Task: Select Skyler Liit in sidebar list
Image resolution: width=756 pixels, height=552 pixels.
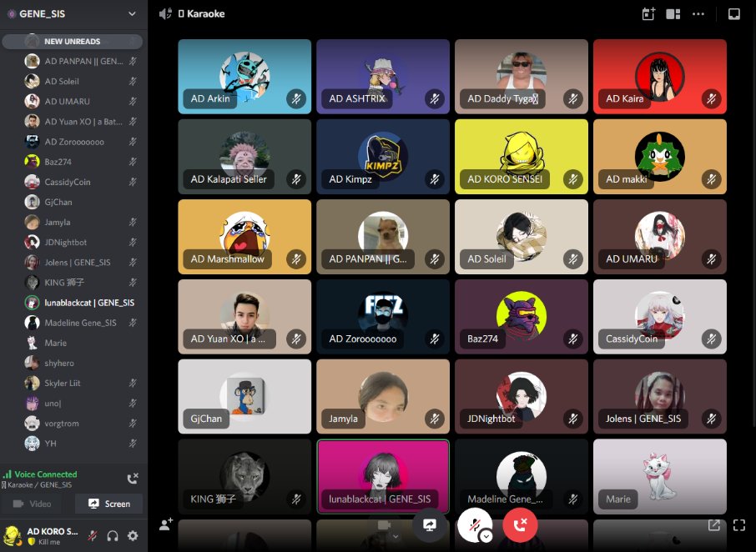Action: (x=81, y=383)
